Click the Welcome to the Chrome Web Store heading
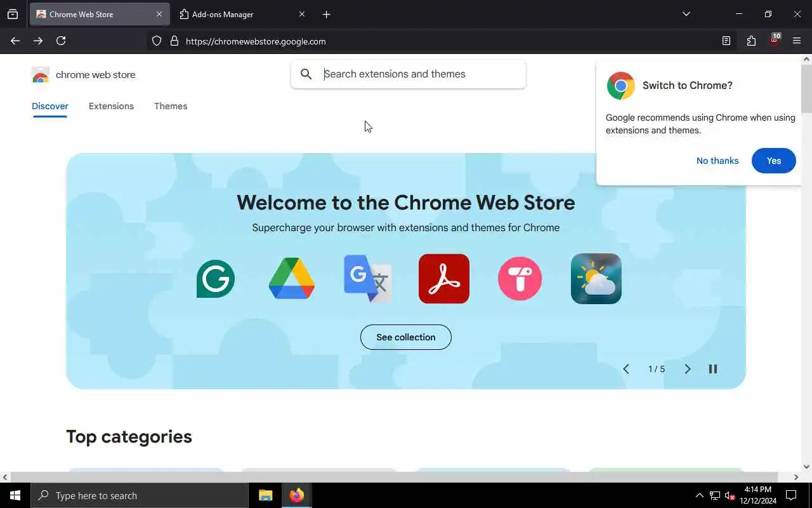This screenshot has width=812, height=508. click(406, 203)
